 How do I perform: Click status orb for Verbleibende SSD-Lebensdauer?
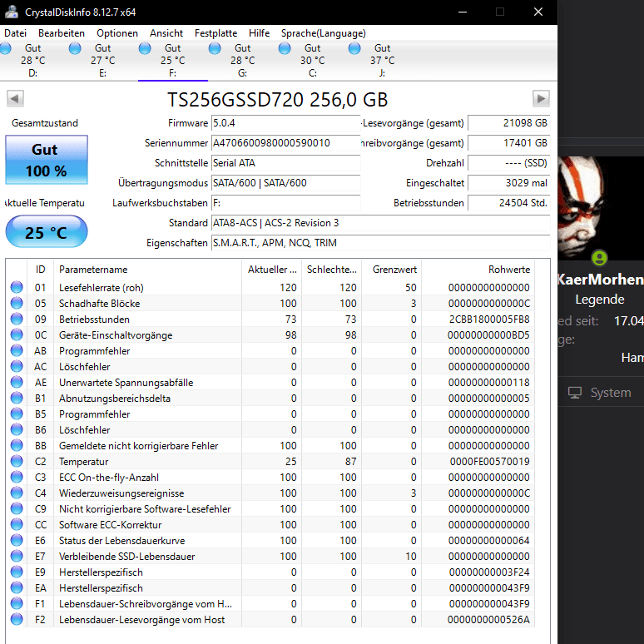[x=17, y=556]
